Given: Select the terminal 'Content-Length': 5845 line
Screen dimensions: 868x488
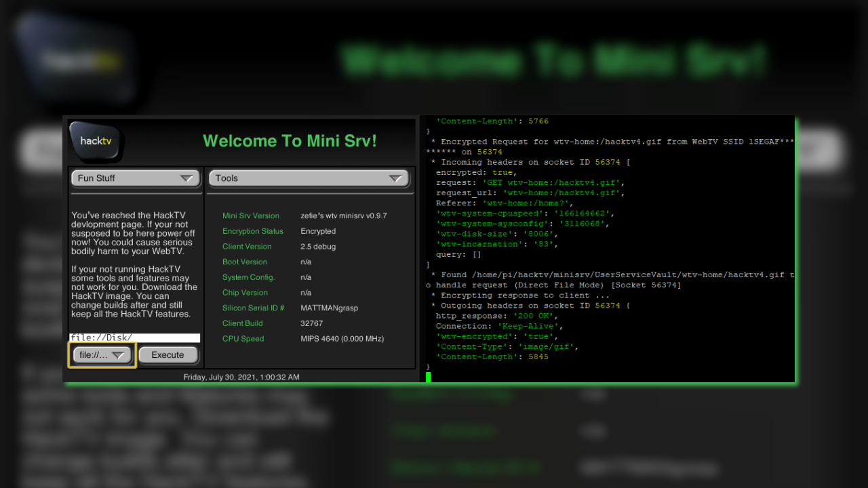Looking at the screenshot, I should pyautogui.click(x=492, y=357).
